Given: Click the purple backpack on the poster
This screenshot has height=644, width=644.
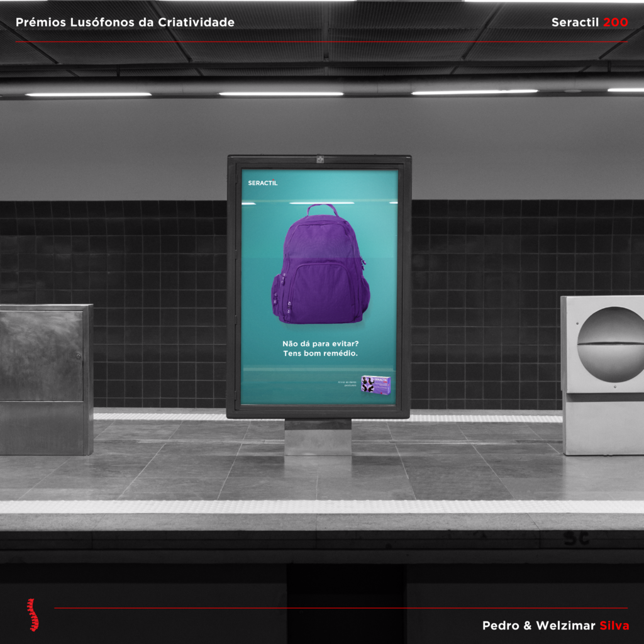Looking at the screenshot, I should (x=321, y=264).
